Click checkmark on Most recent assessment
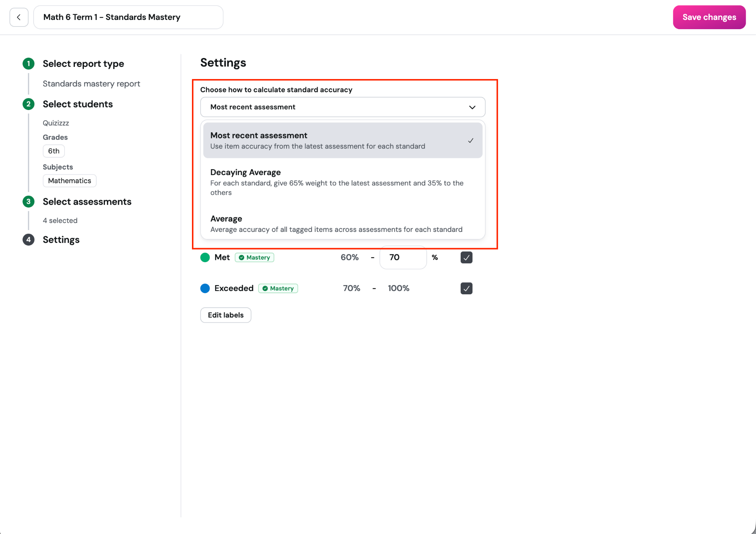Screen dimensions: 756x534 471,141
